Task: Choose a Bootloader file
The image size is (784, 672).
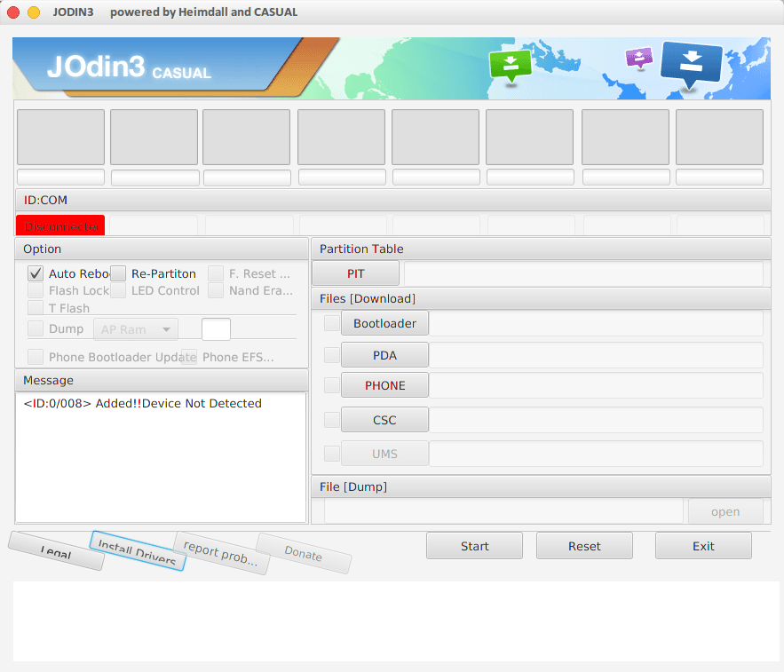Action: [x=384, y=323]
